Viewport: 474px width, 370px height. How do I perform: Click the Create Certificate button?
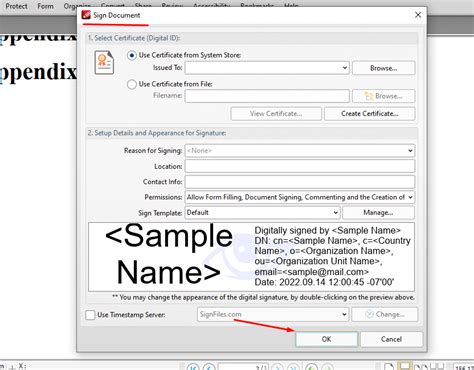[x=370, y=114]
